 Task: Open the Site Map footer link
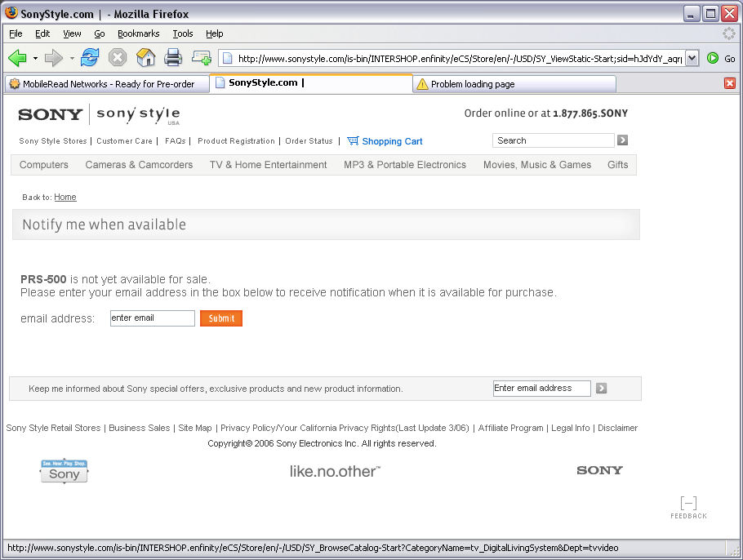point(195,428)
